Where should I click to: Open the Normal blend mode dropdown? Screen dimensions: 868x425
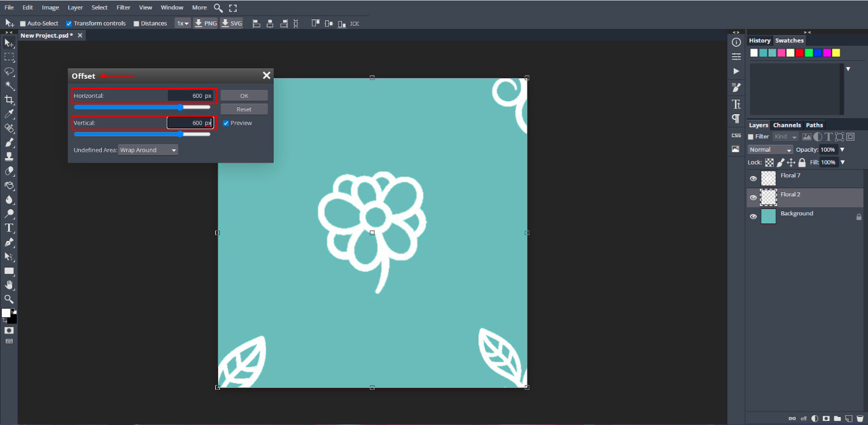click(x=770, y=149)
